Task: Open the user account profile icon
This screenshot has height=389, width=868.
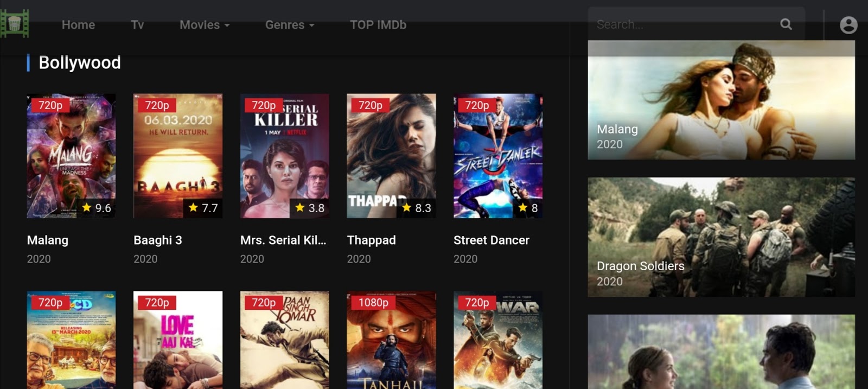Action: pyautogui.click(x=848, y=25)
